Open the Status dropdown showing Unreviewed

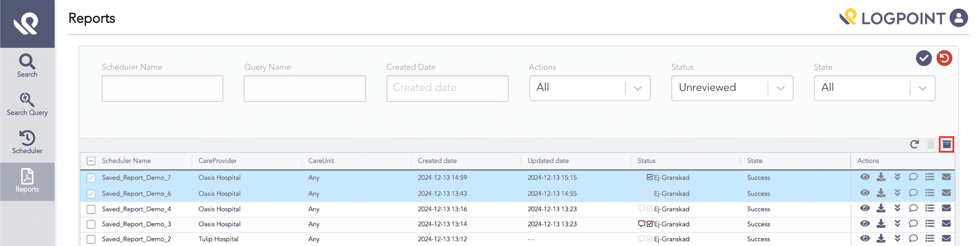tap(731, 88)
